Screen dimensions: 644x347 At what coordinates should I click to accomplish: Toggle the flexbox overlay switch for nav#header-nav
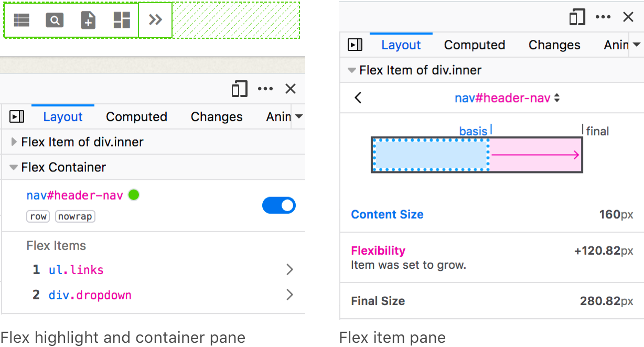click(278, 205)
